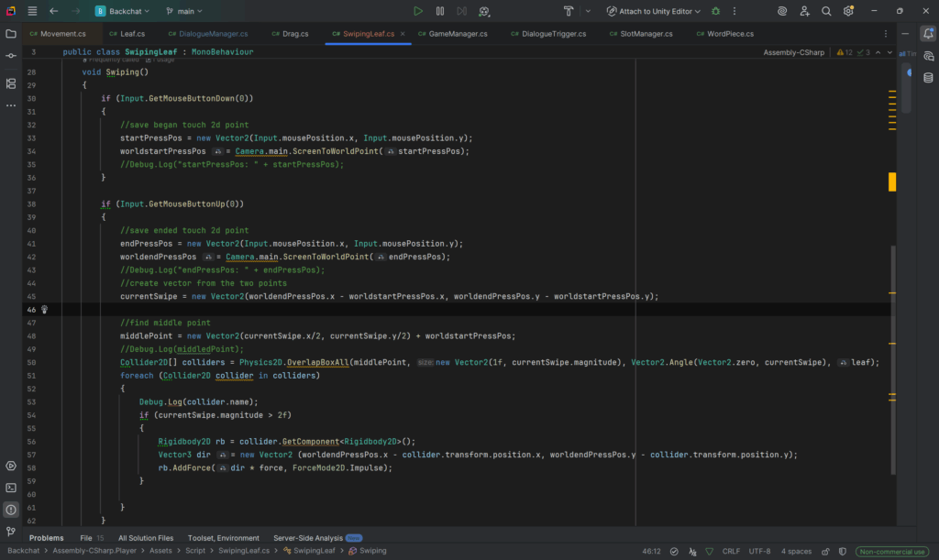Viewport: 939px width, 560px height.
Task: Go to the previous highlighted problem arrow
Action: pos(878,52)
